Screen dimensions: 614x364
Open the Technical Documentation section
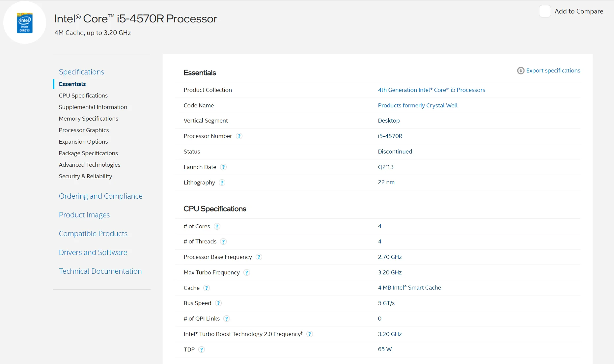100,271
